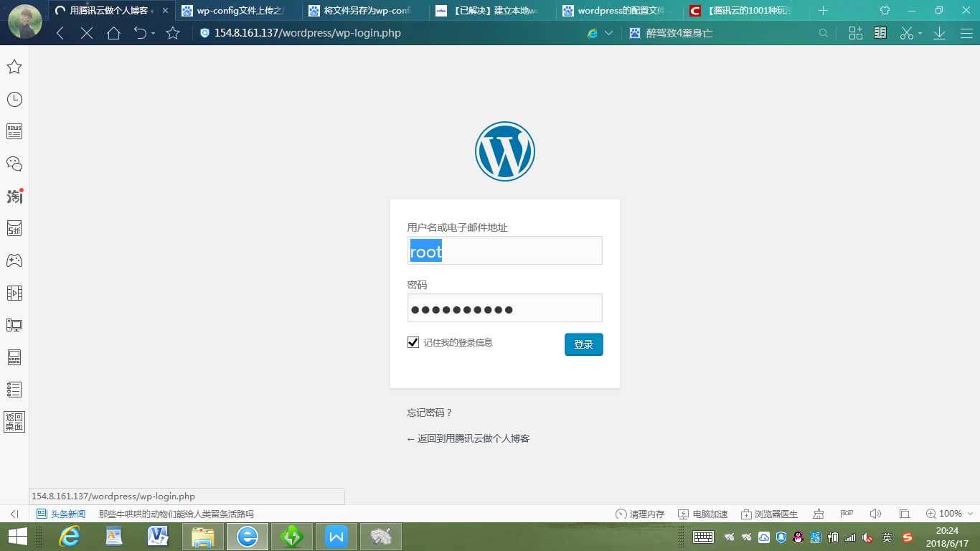This screenshot has height=551, width=980.
Task: Click the scissors screenshot tool icon
Action: 907,33
